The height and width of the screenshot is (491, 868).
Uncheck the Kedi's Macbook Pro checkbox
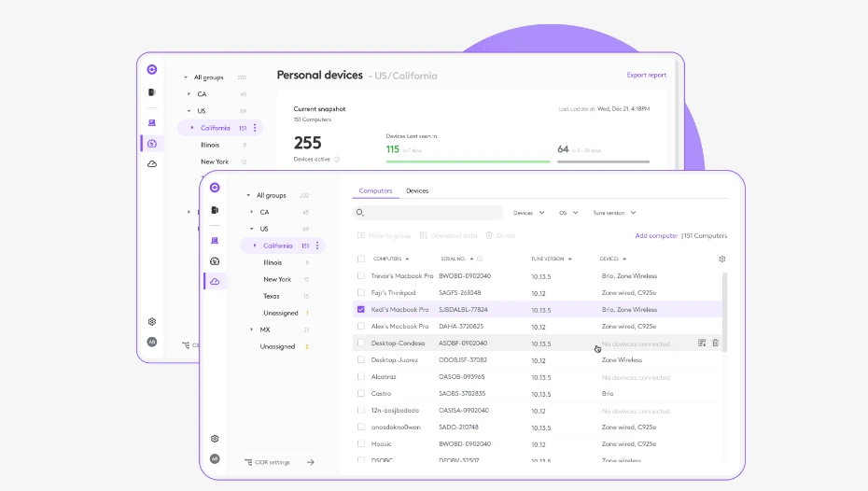361,309
